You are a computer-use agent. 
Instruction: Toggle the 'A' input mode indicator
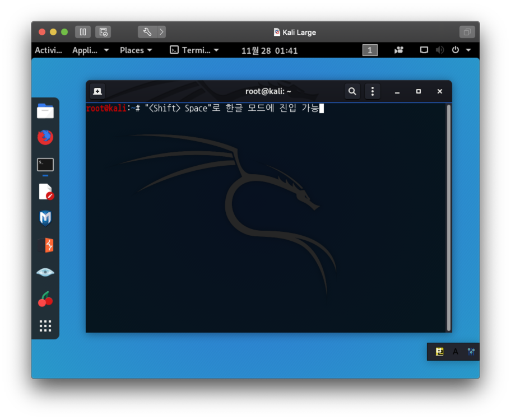pyautogui.click(x=456, y=352)
